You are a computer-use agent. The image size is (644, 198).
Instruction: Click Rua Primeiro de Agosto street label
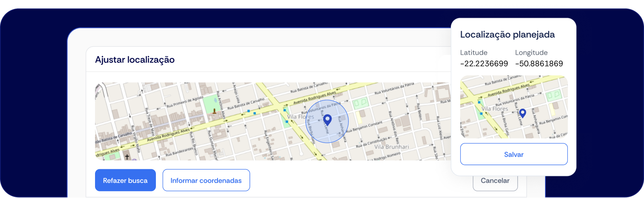point(185,102)
